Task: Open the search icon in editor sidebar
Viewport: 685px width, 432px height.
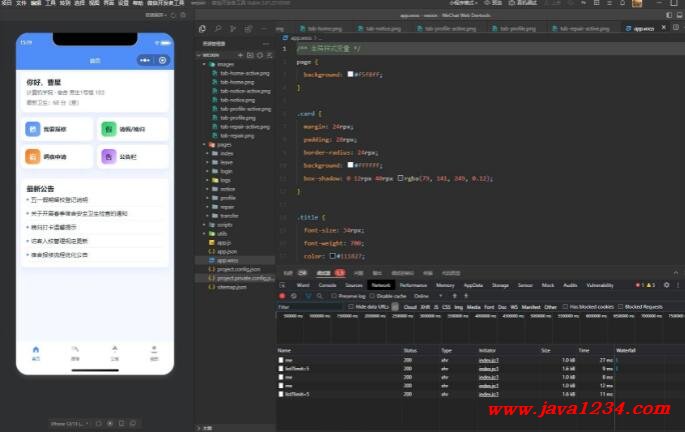Action: (x=218, y=29)
